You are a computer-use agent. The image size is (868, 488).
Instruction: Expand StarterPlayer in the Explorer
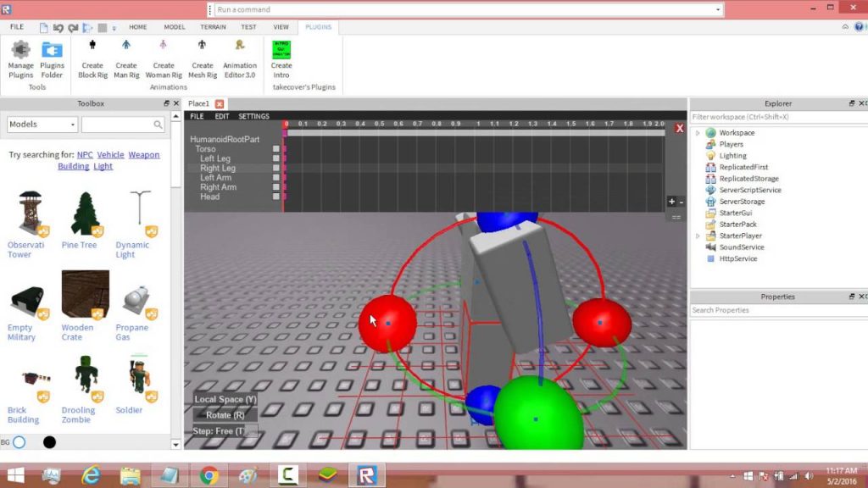point(698,236)
